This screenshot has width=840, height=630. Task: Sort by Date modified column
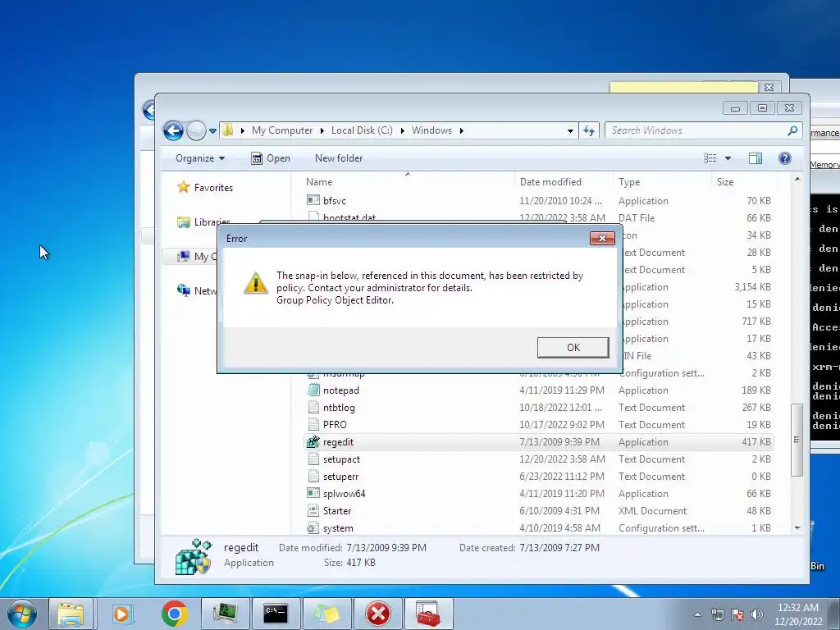[x=550, y=181]
